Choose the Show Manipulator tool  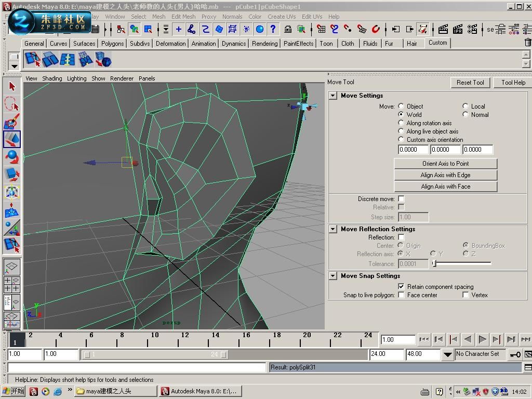pyautogui.click(x=12, y=228)
